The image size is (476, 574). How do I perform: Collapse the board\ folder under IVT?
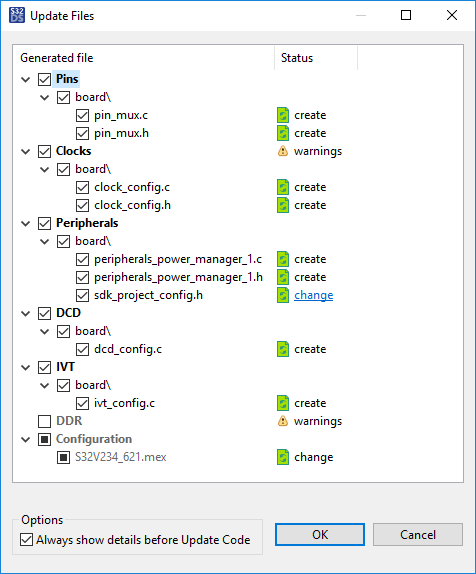(45, 385)
